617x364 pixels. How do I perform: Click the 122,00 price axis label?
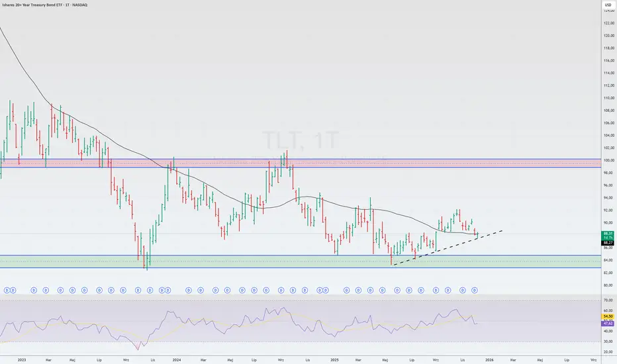pos(609,23)
